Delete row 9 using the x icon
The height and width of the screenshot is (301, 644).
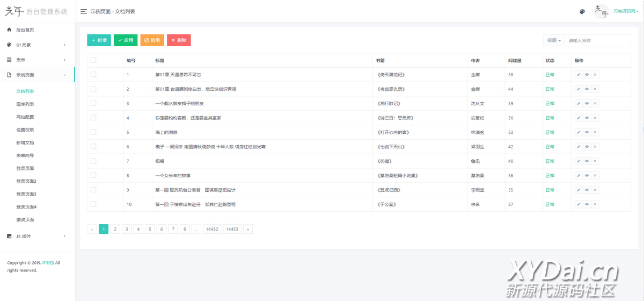595,190
